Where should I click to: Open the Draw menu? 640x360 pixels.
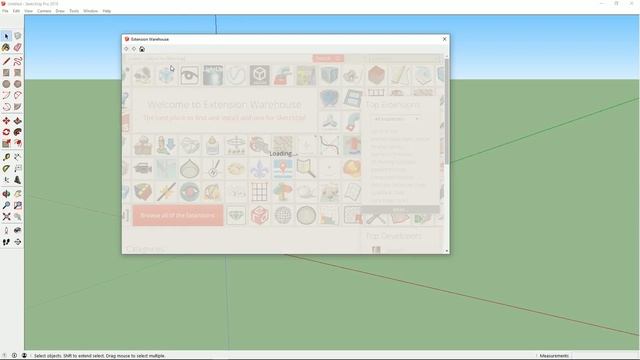point(60,11)
